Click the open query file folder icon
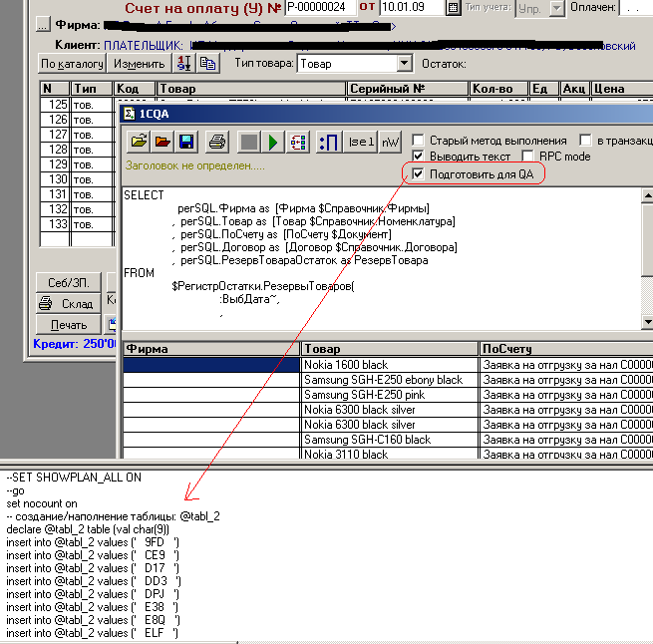This screenshot has height=644, width=653. (x=136, y=143)
